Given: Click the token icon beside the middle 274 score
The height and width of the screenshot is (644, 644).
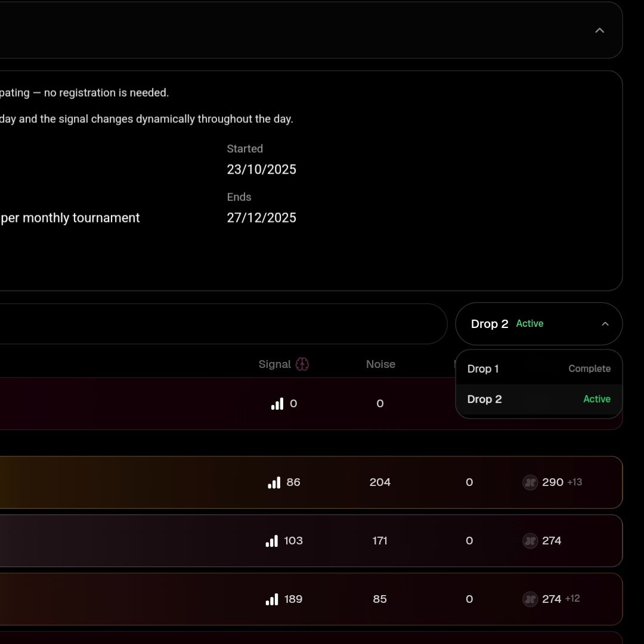Looking at the screenshot, I should pos(530,541).
